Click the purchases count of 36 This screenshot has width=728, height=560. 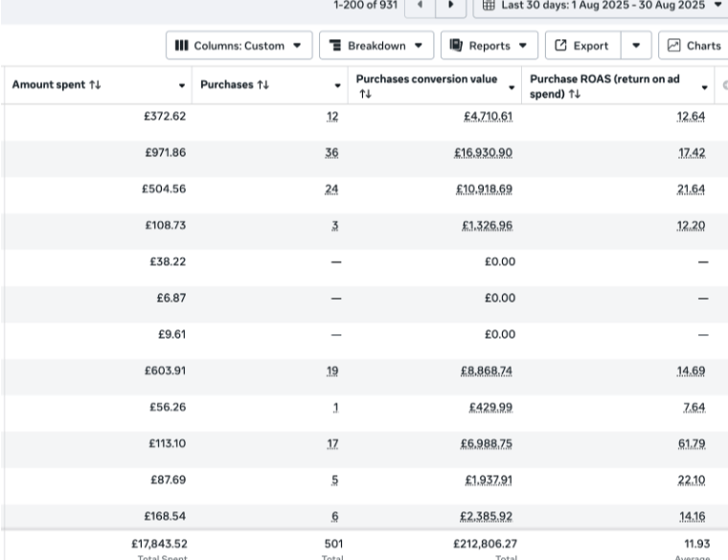click(331, 153)
